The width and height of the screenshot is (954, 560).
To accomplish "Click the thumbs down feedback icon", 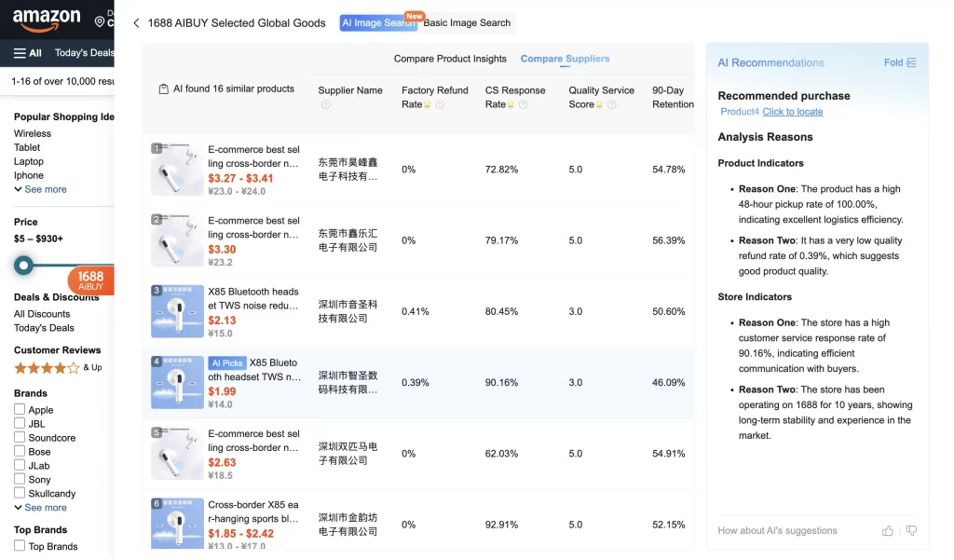I will pos(911,531).
